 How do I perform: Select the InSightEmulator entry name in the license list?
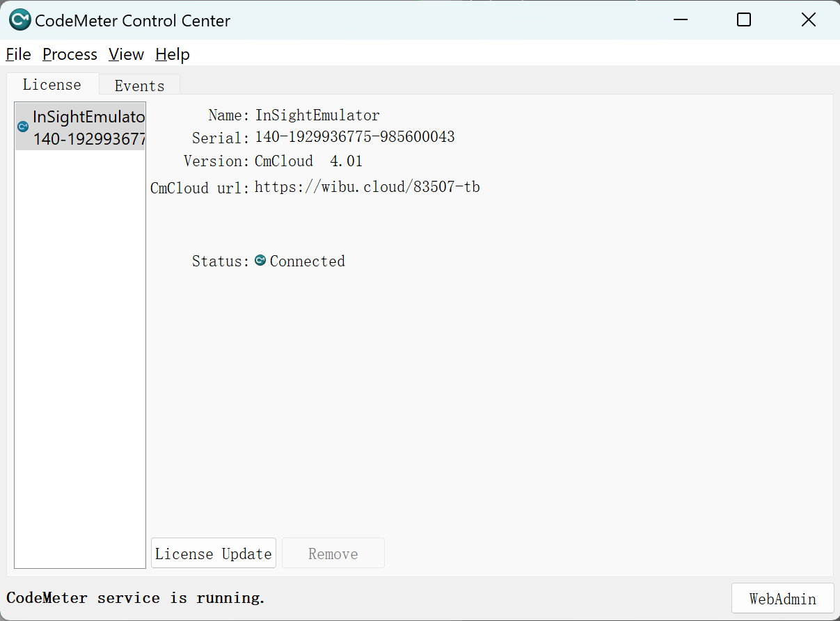click(x=88, y=117)
